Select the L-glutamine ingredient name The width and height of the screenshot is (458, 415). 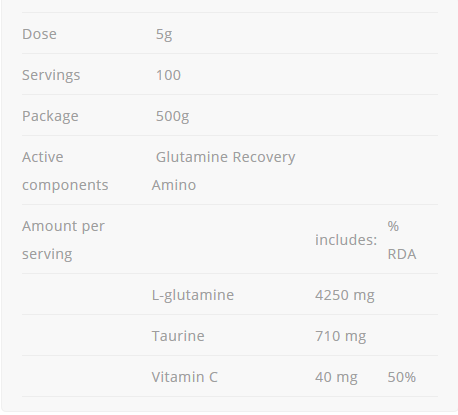coord(193,296)
